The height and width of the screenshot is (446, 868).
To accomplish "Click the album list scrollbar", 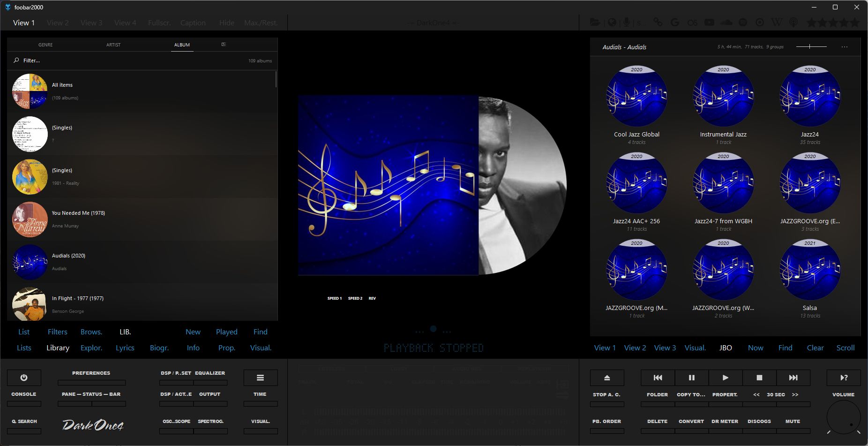I will pos(276,79).
